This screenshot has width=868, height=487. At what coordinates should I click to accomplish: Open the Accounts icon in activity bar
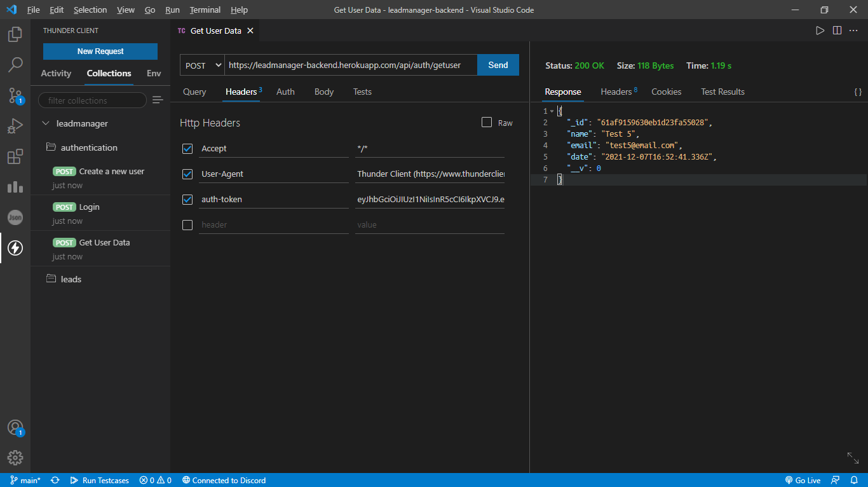pos(15,428)
